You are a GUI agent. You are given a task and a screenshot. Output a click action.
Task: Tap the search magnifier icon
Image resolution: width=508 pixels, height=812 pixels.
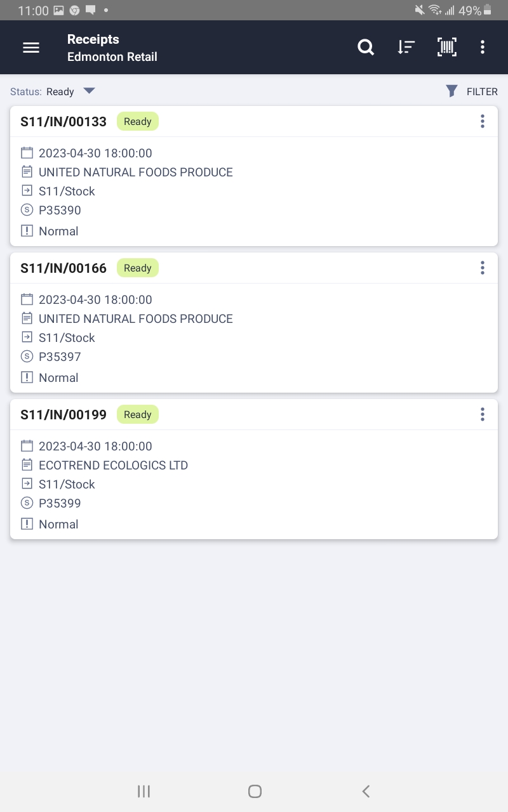coord(366,48)
